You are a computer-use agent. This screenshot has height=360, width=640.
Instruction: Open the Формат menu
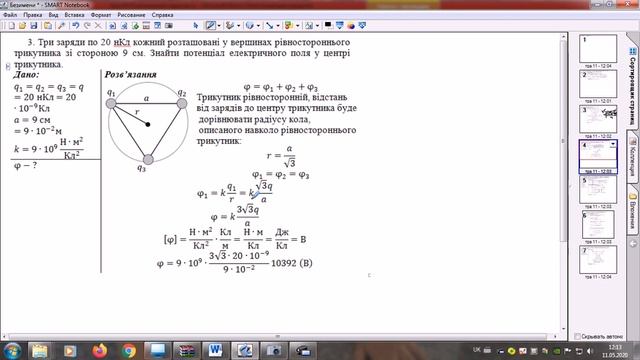101,15
